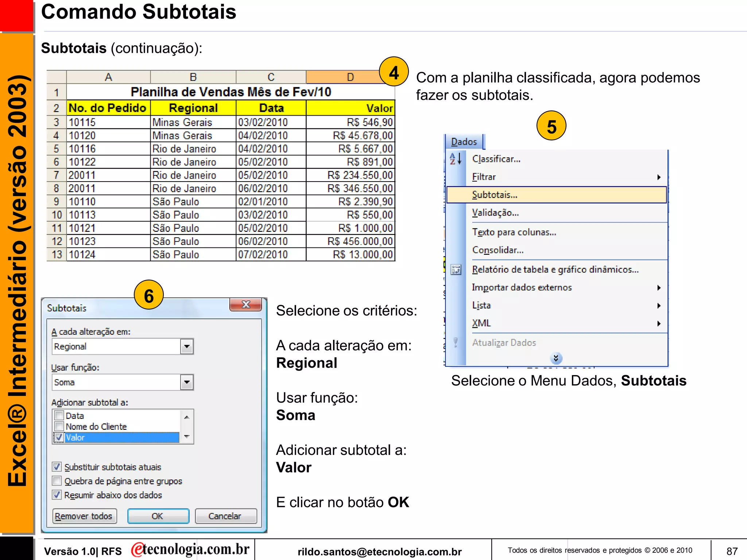Select cell with pedido 10115

coord(108,122)
